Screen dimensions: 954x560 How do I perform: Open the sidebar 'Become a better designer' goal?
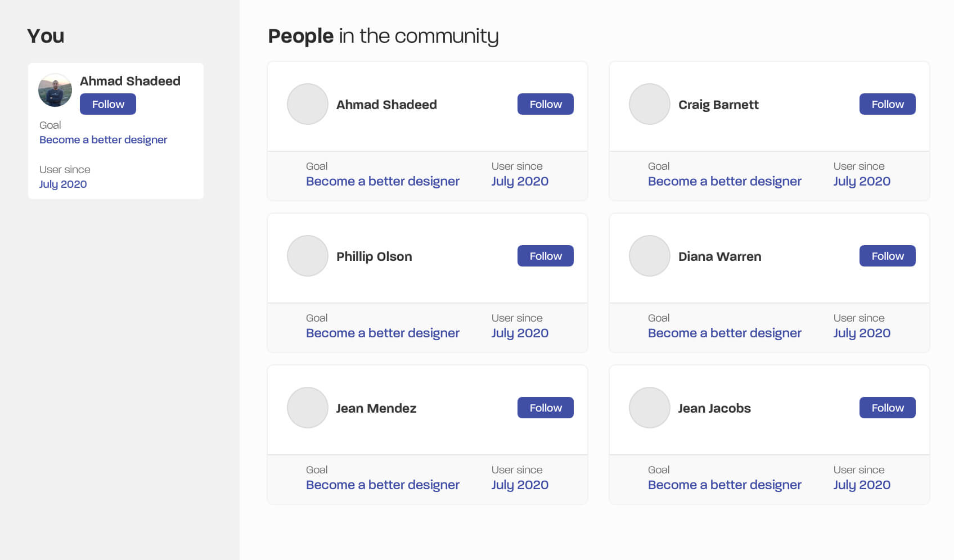[x=103, y=139]
